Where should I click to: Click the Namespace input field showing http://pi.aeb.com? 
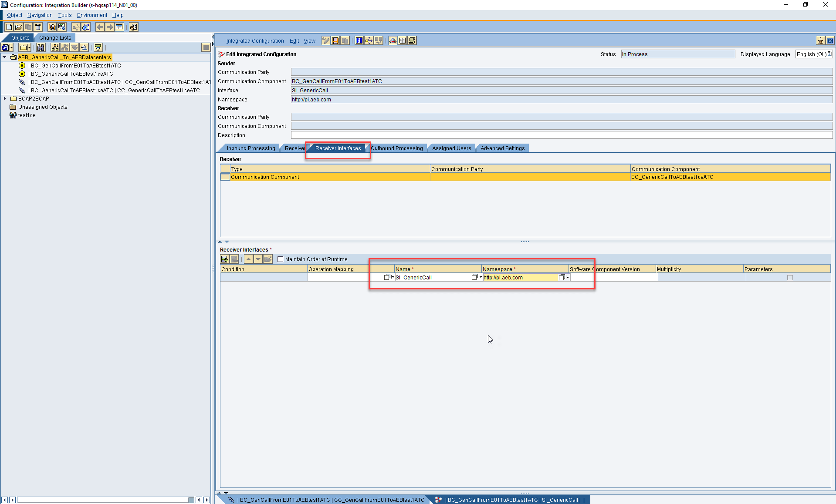[x=518, y=277]
